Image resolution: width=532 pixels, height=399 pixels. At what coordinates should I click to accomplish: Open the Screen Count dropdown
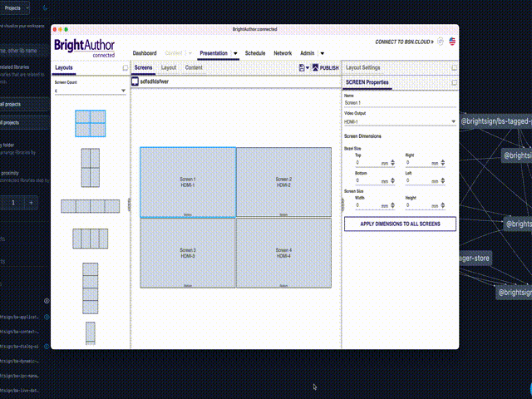pos(91,91)
